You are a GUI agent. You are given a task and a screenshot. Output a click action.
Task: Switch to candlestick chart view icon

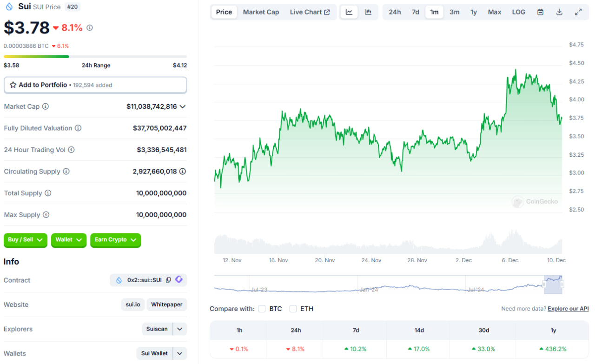click(x=368, y=12)
